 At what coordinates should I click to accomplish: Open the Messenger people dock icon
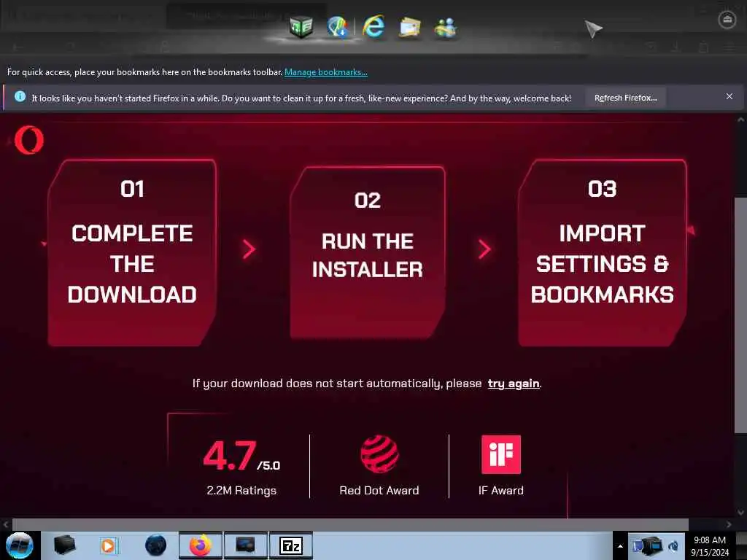click(446, 27)
